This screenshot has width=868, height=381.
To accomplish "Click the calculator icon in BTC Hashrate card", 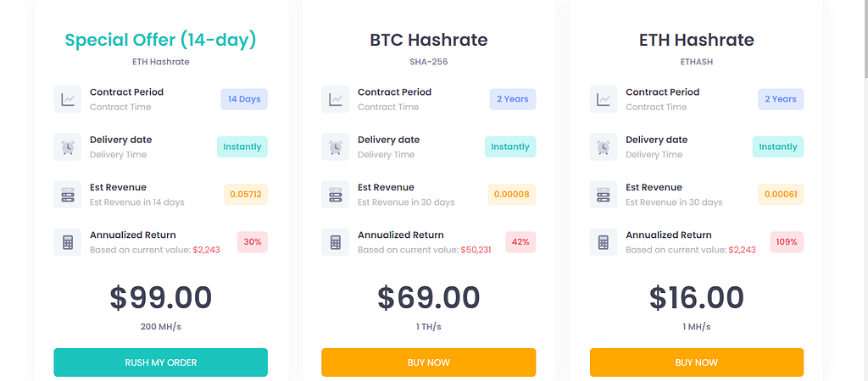I will (x=336, y=242).
